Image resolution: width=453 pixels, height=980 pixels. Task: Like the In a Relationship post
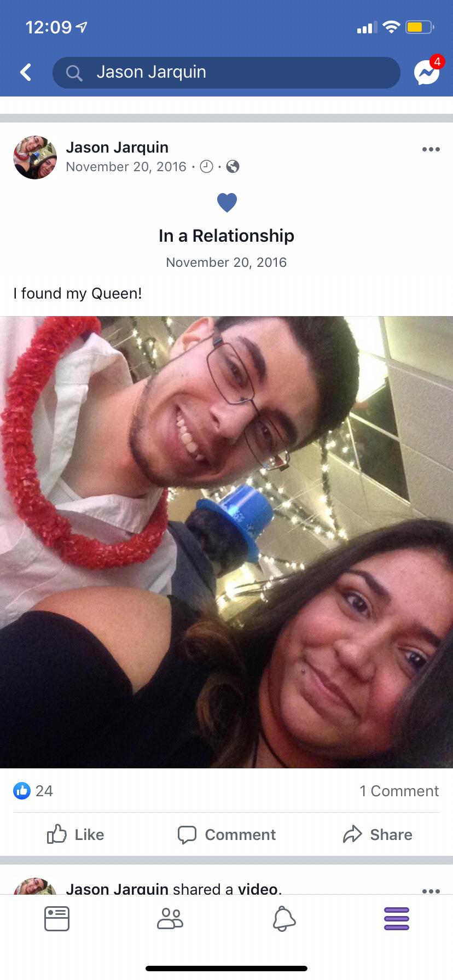coord(75,835)
